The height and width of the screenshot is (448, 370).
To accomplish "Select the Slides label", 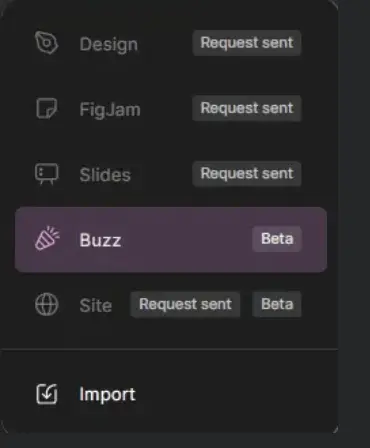I will [x=105, y=175].
